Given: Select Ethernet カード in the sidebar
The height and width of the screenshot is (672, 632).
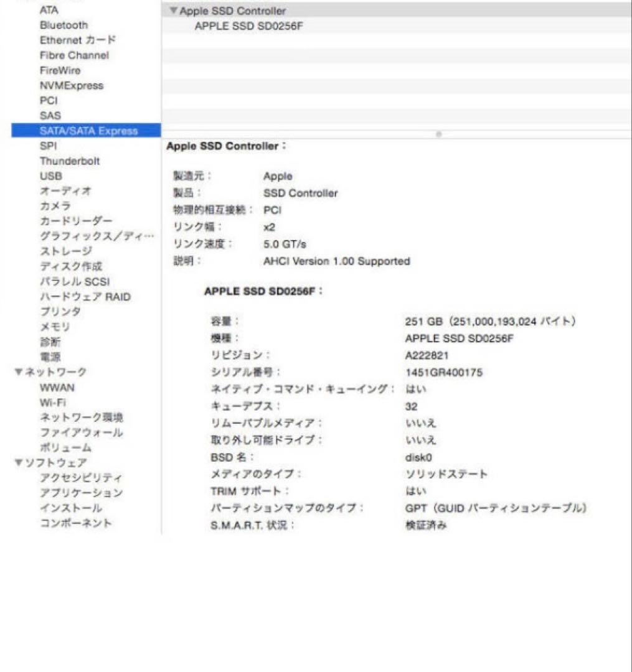Looking at the screenshot, I should click(x=78, y=40).
